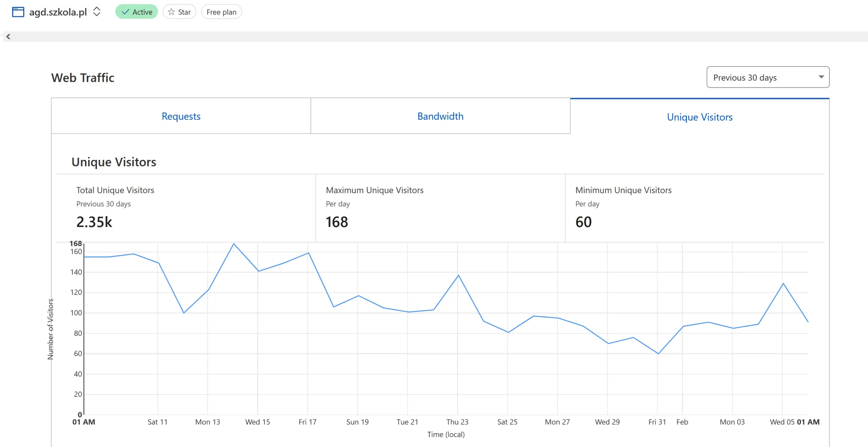Switch to the Bandwidth tab
The height and width of the screenshot is (447, 868).
click(x=440, y=116)
